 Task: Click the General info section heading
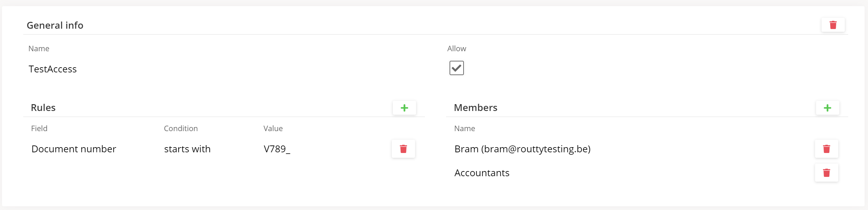click(55, 25)
